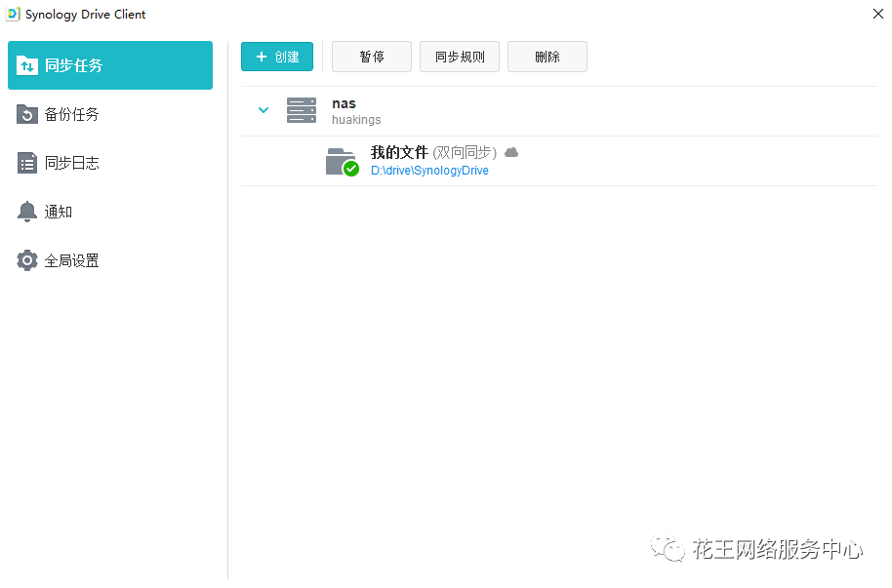The width and height of the screenshot is (892, 588).
Task: Open the 同步日志 sync log tab
Action: tap(110, 163)
